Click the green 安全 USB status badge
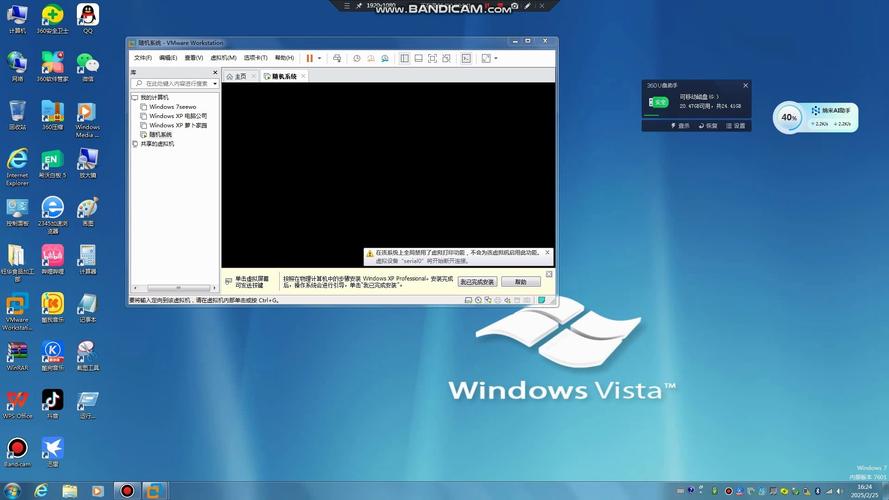The image size is (889, 500). tap(658, 102)
